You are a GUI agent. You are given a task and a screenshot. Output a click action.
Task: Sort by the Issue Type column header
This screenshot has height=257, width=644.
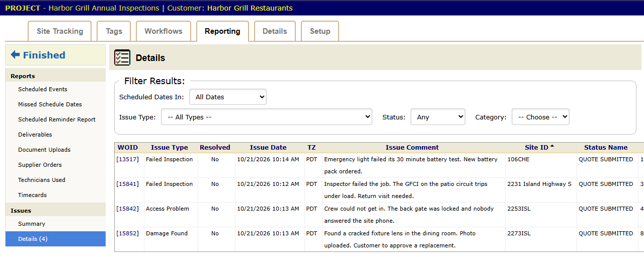tap(170, 148)
